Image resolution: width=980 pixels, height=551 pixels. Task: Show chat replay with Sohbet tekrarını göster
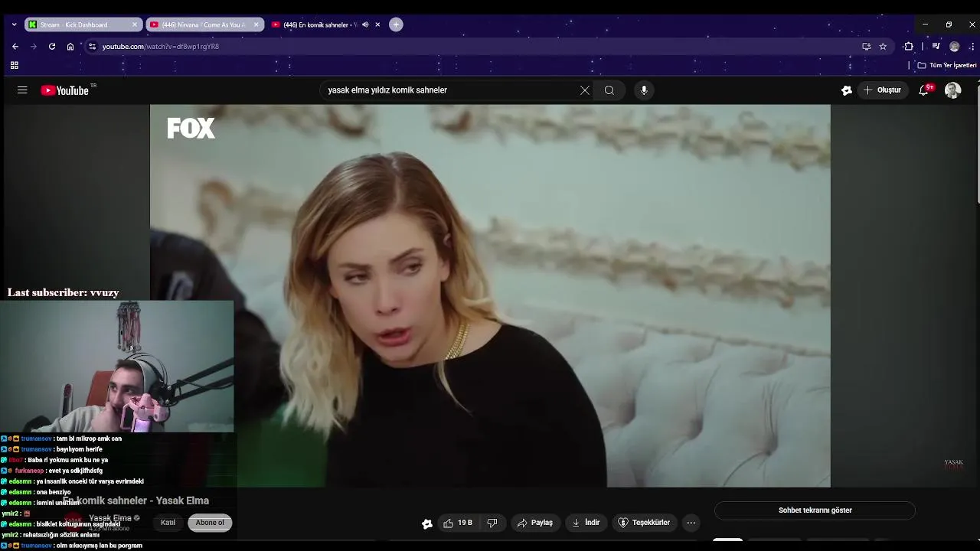[x=815, y=510]
